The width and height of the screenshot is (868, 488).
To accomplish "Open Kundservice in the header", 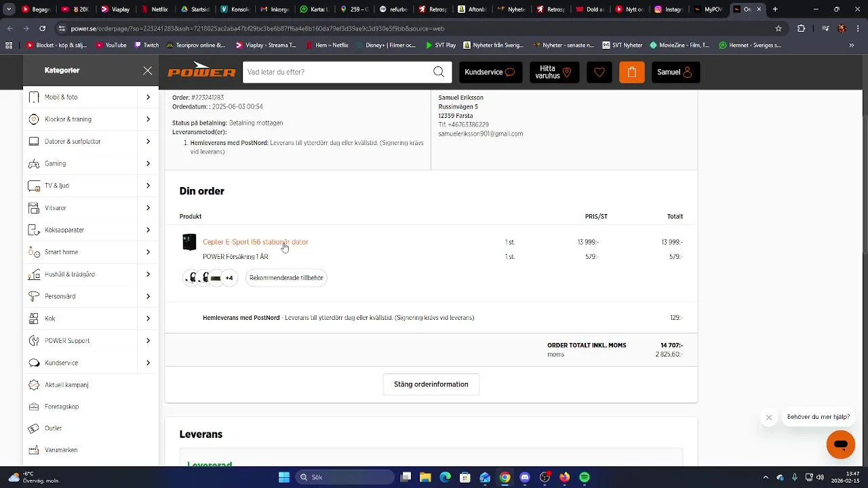I will point(490,72).
